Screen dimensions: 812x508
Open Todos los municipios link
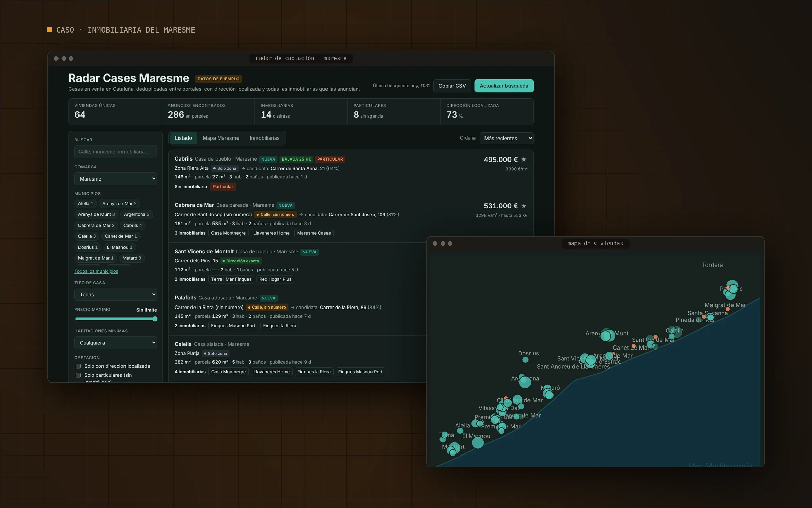tap(96, 271)
